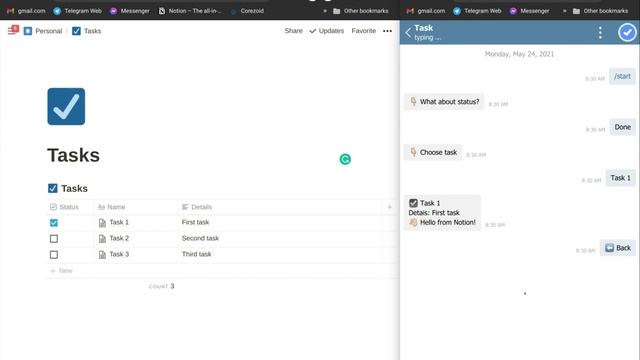
Task: Open Corezoid bookmark in left window
Action: tap(247, 11)
